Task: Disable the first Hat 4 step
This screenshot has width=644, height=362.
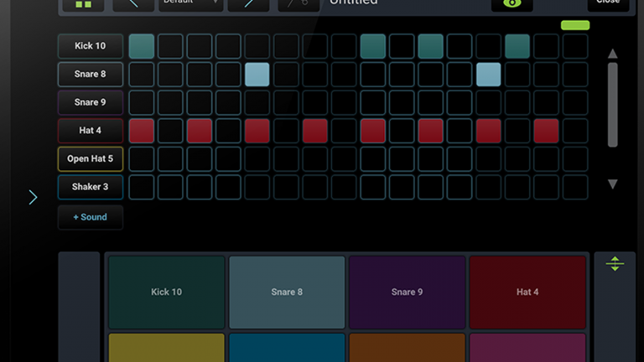Action: click(x=142, y=131)
